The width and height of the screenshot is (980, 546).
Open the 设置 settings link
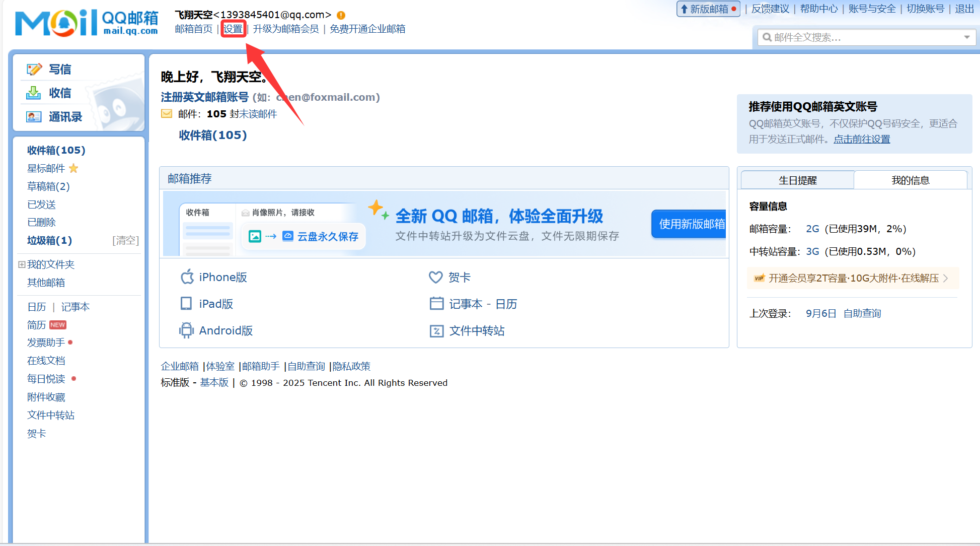(x=233, y=29)
